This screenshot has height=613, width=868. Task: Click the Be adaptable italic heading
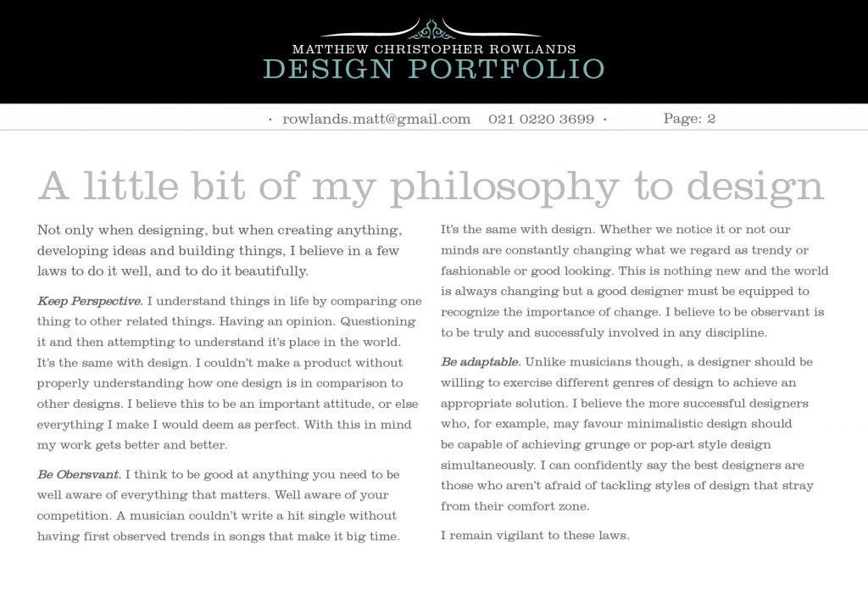click(481, 362)
